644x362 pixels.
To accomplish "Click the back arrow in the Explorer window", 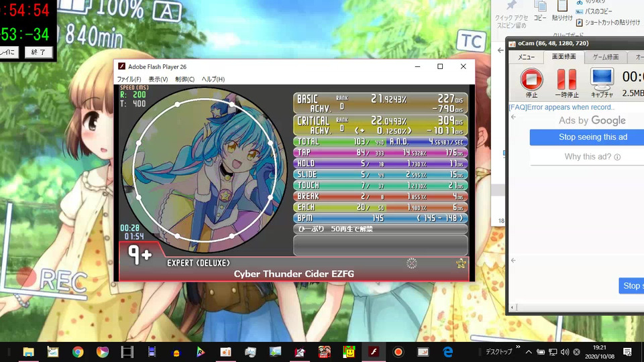I will [x=500, y=50].
